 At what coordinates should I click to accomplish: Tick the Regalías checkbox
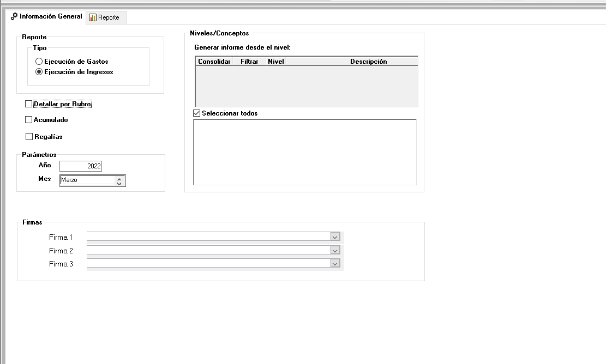pos(29,137)
